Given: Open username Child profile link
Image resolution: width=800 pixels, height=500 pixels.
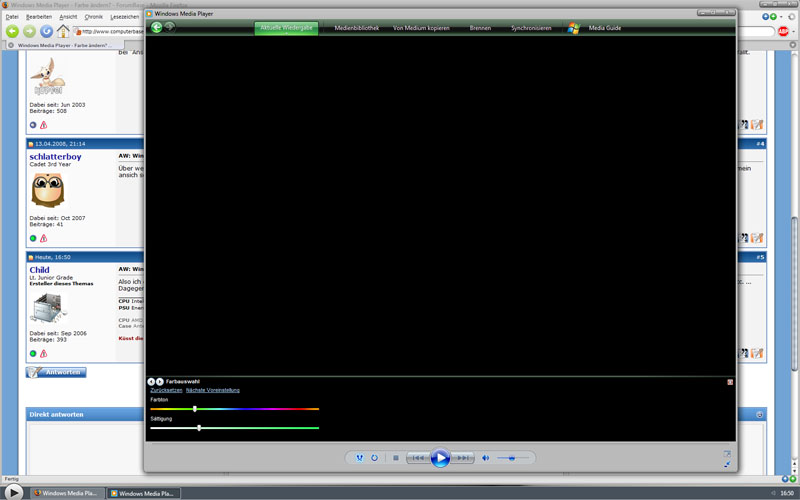Looking at the screenshot, I should tap(39, 270).
